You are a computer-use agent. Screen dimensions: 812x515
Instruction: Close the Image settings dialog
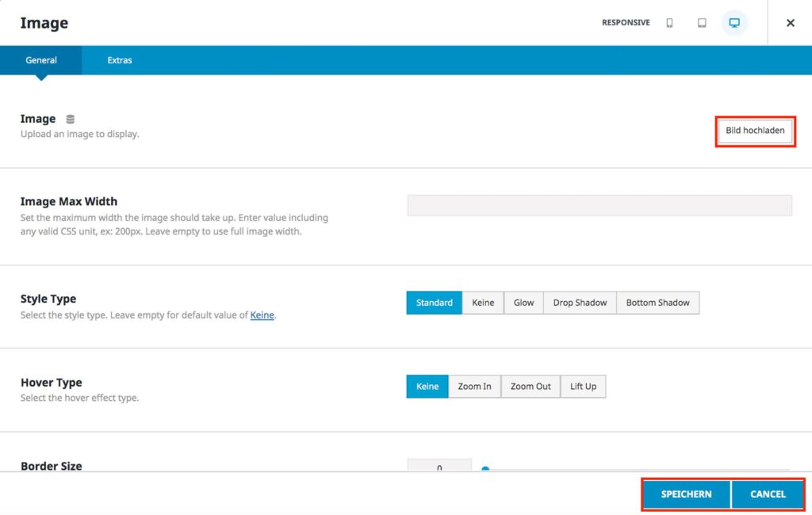791,23
